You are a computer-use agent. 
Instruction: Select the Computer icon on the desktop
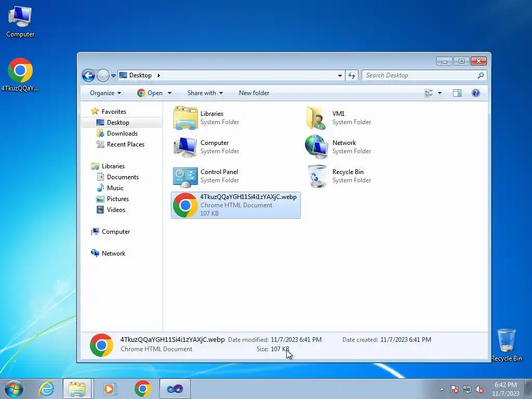point(20,21)
